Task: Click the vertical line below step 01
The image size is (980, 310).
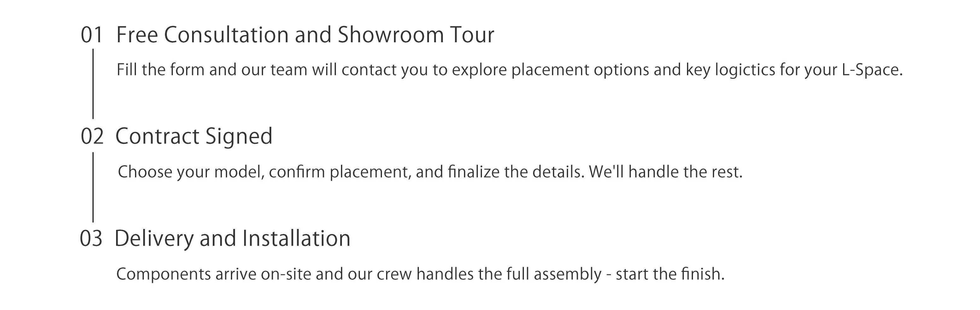Action: click(93, 84)
